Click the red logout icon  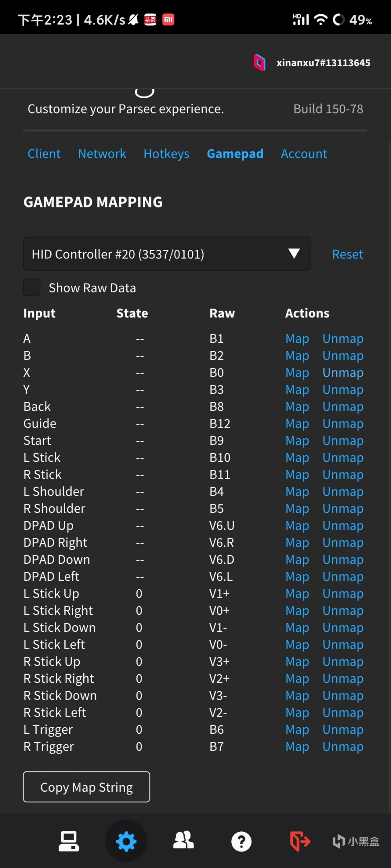[300, 841]
